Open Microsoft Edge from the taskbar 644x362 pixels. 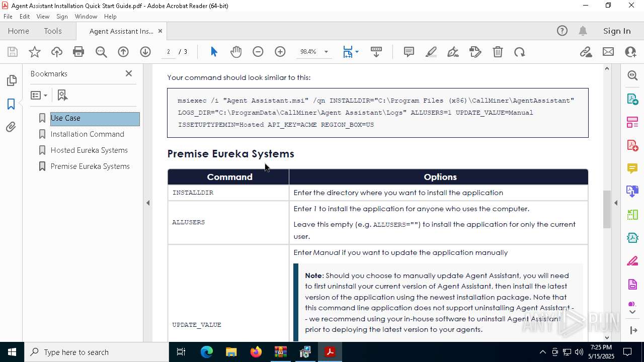207,352
